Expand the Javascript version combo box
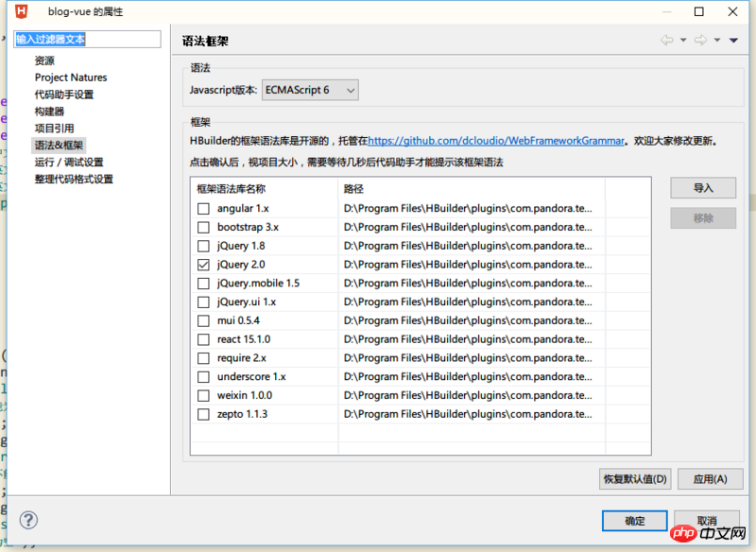The width and height of the screenshot is (756, 552). click(x=310, y=90)
